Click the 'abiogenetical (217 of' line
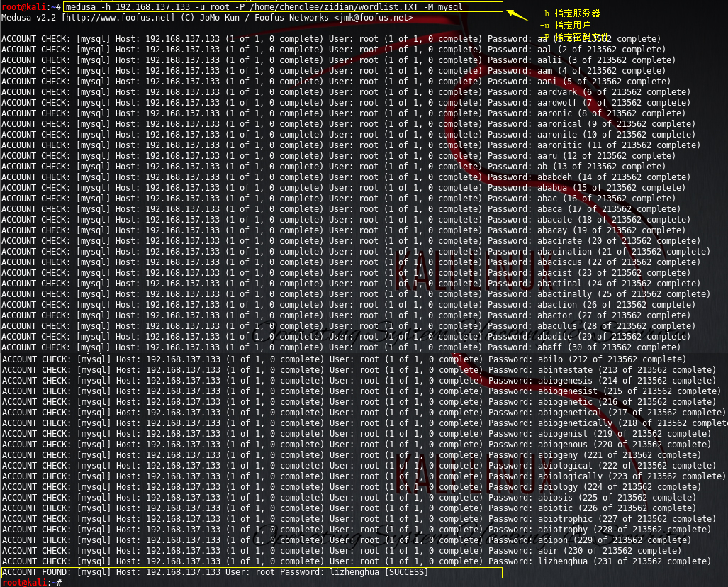 tap(364, 413)
